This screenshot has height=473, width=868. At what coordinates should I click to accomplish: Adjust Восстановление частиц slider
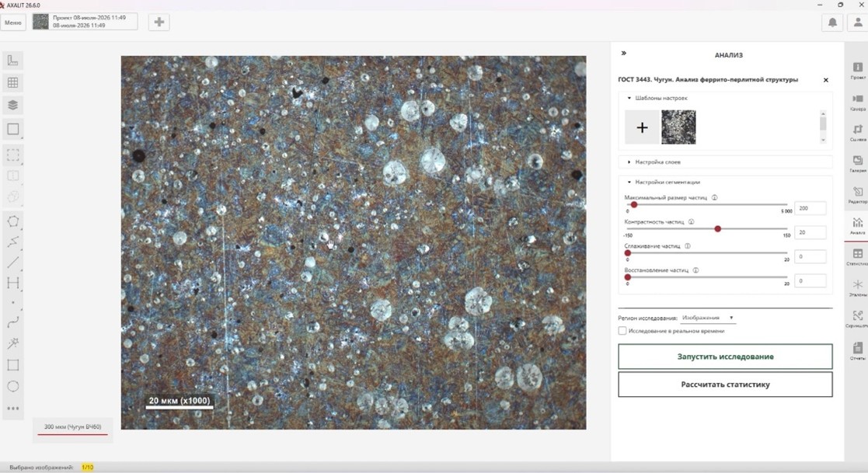click(x=627, y=277)
